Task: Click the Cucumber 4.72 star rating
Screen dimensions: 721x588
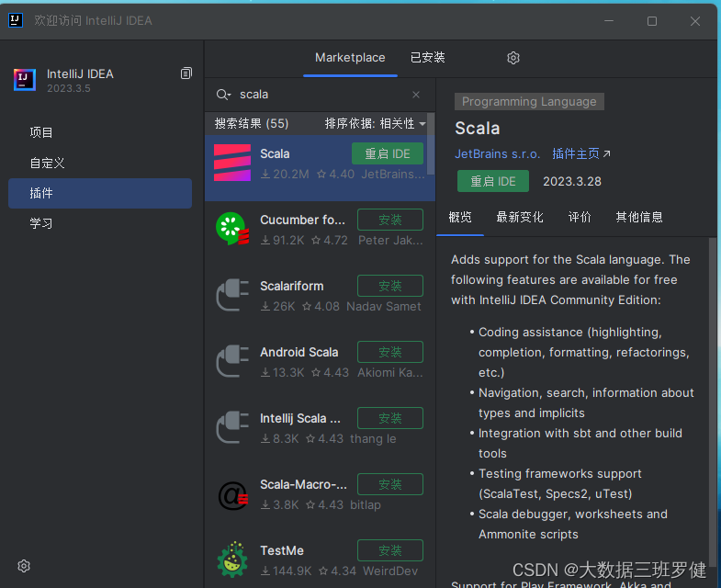Action: 329,241
